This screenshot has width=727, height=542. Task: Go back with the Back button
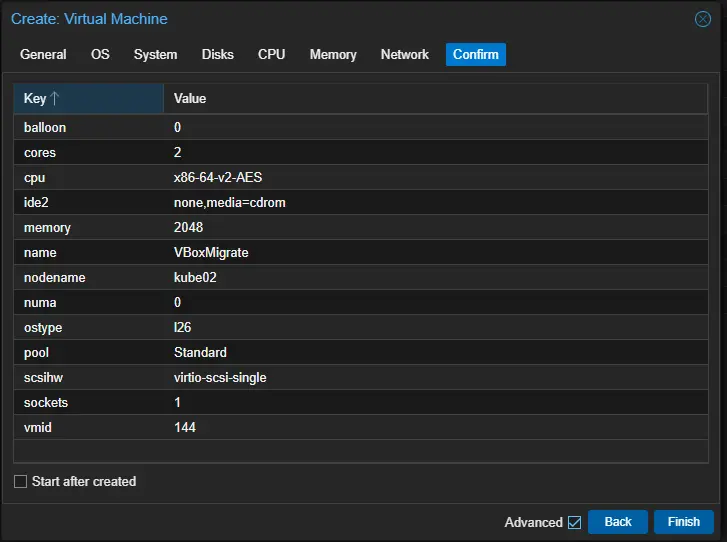point(617,522)
